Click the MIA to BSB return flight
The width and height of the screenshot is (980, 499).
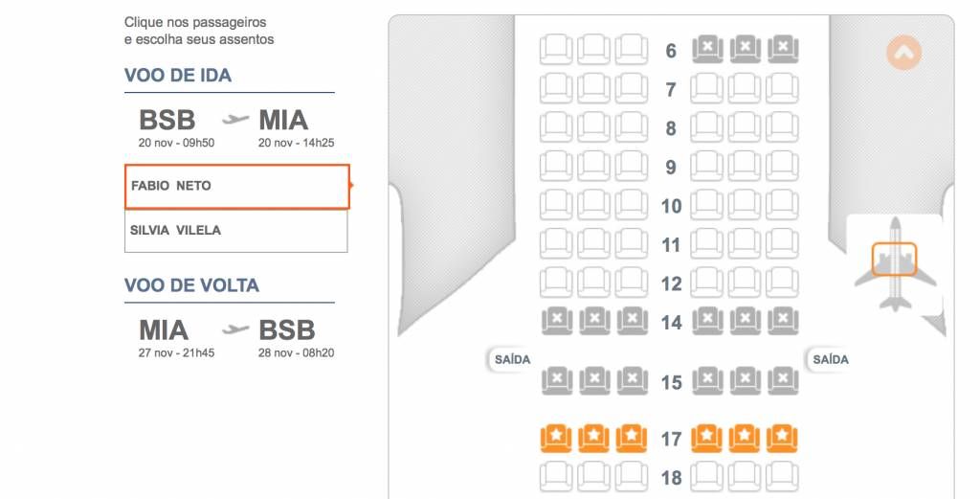tap(236, 338)
